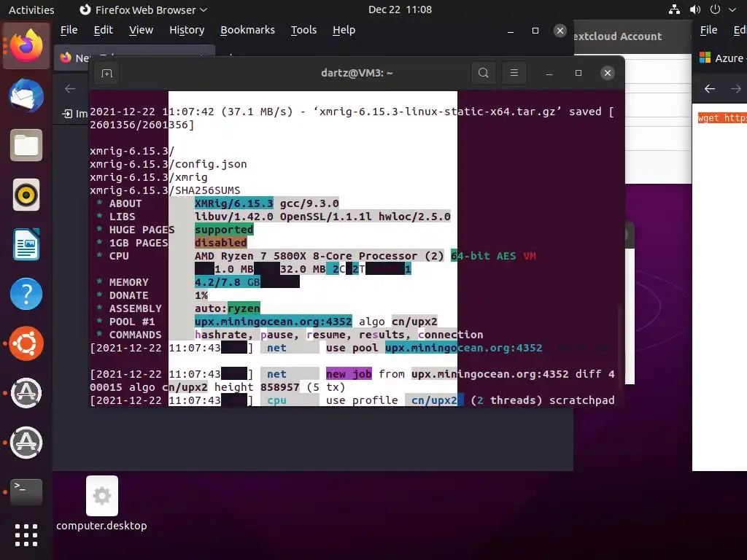This screenshot has height=560, width=747.
Task: Open the clock and calendar Dec 22 11:08
Action: [400, 9]
